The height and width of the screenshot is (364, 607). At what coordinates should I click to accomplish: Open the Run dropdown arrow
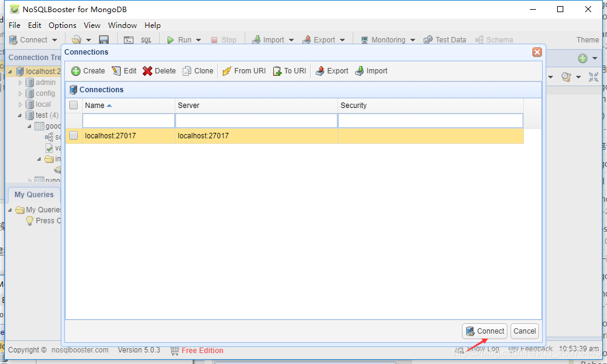pyautogui.click(x=198, y=40)
